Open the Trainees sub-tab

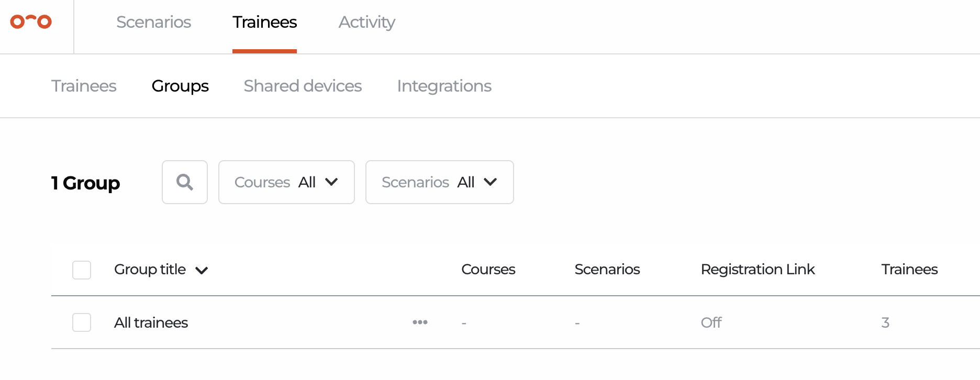point(84,86)
